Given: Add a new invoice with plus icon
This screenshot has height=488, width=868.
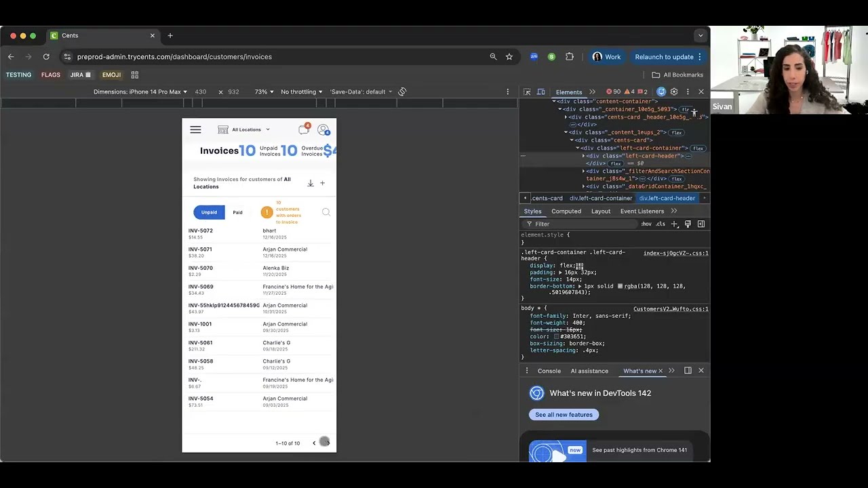Looking at the screenshot, I should pos(322,183).
